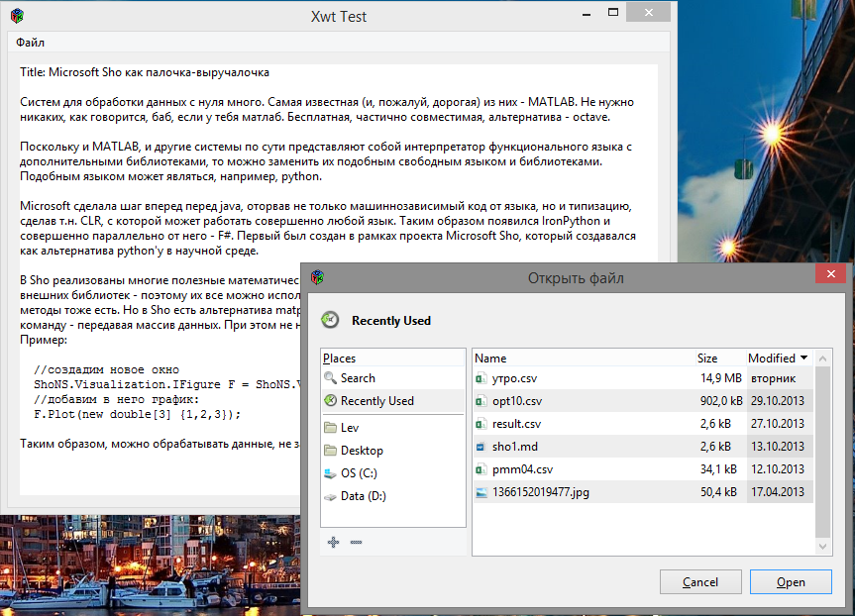Viewport: 855px width, 616px height.
Task: Click the scroll up arrow in file list
Action: coord(823,359)
